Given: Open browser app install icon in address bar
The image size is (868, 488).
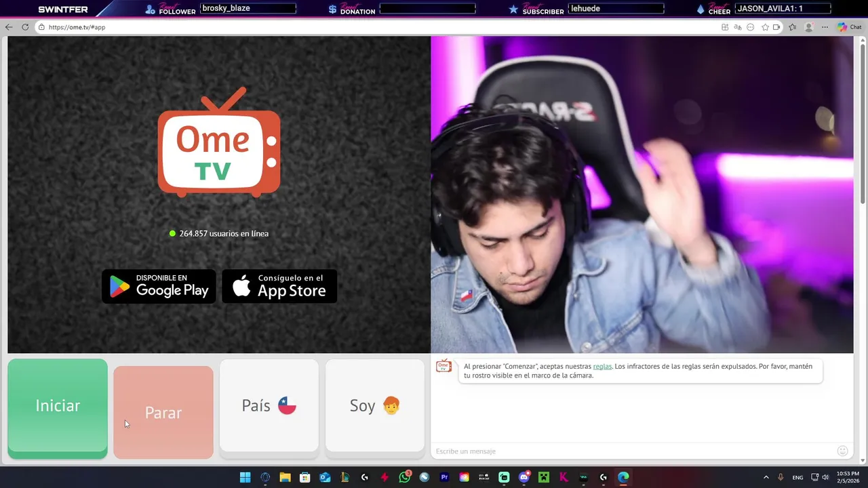Looking at the screenshot, I should (725, 27).
